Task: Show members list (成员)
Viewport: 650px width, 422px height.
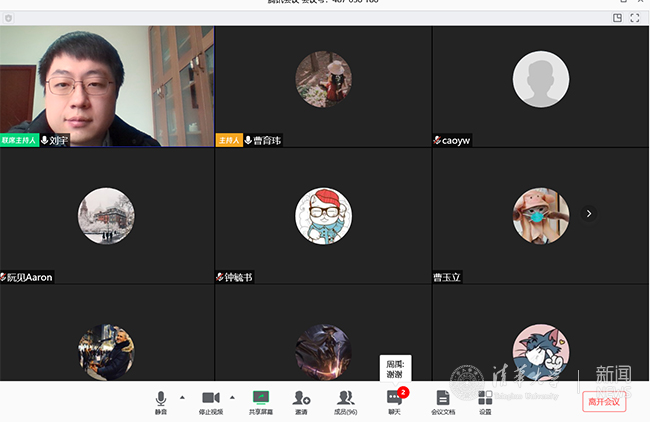Action: (x=346, y=401)
